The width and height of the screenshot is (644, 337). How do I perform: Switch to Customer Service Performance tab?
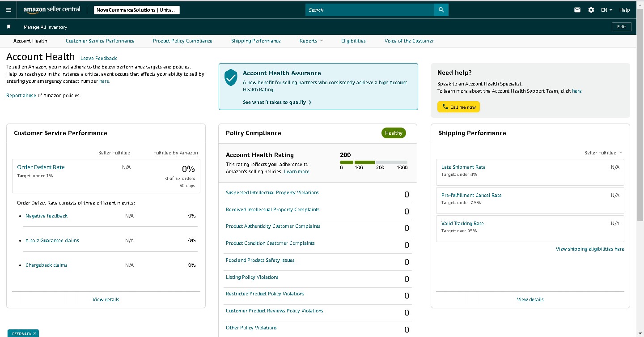coord(100,41)
